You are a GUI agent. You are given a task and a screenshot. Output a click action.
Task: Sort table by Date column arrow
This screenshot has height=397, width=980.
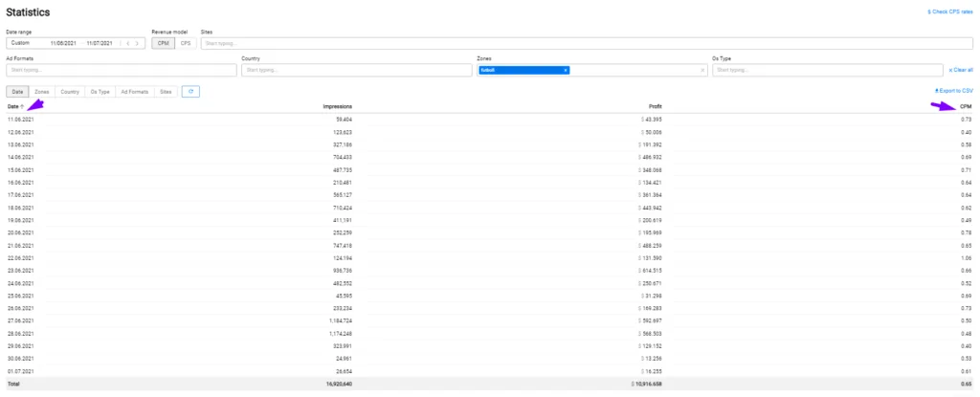(23, 105)
